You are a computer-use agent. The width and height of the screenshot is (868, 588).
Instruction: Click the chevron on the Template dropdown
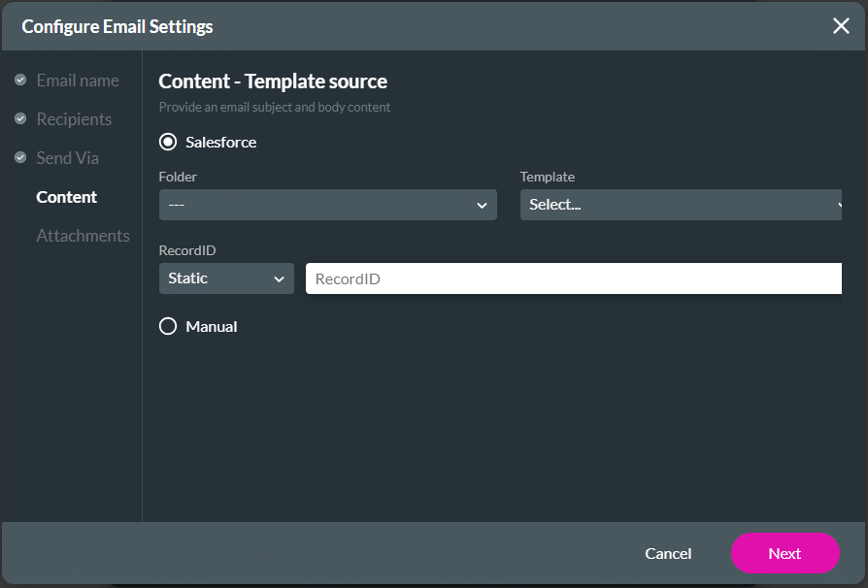(839, 205)
